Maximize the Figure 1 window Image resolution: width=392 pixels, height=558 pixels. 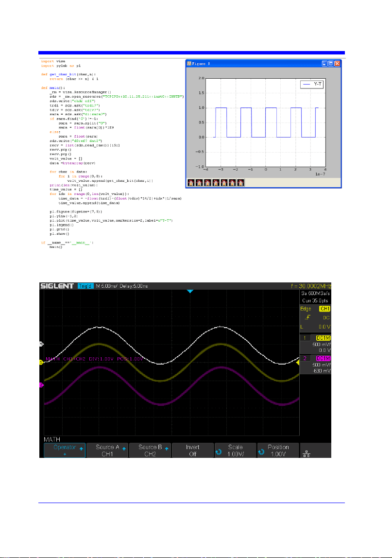[x=331, y=63]
